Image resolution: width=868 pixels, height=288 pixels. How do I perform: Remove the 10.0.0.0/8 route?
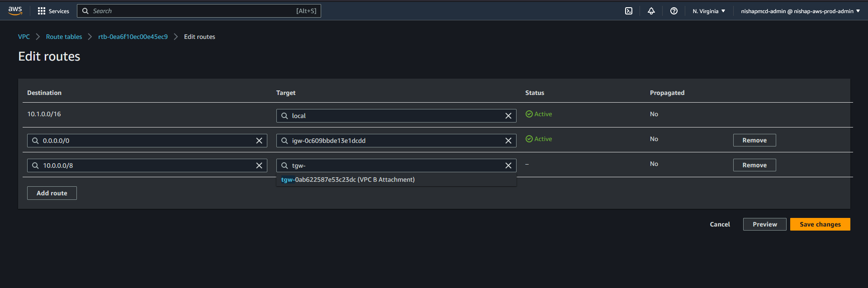(x=754, y=165)
